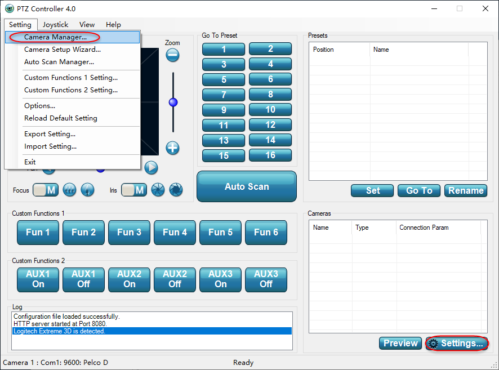Click the zoom out minus icon
Viewport: 499px width, 370px height.
173,55
